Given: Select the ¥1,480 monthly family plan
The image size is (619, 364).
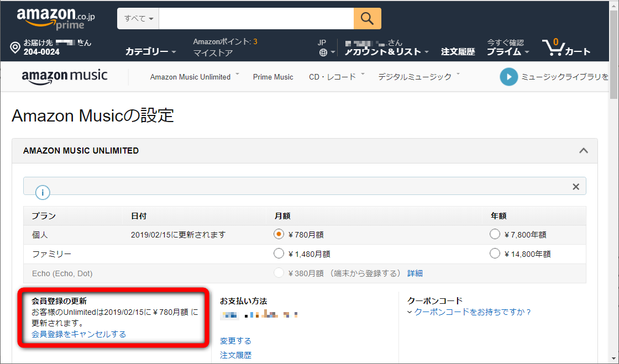Looking at the screenshot, I should coord(279,253).
